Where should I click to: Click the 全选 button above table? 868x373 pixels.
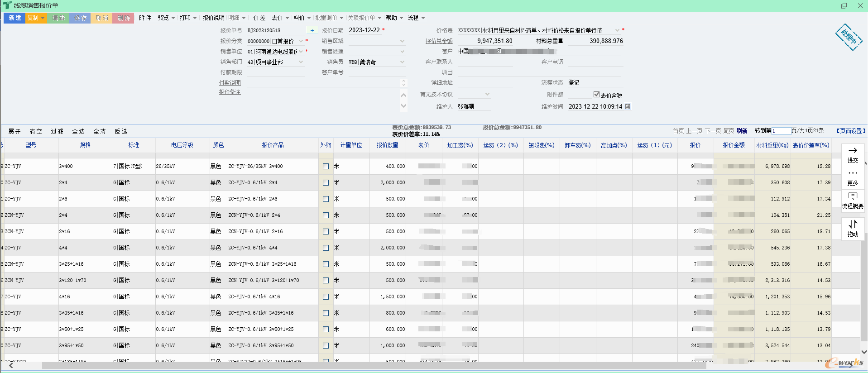(78, 131)
